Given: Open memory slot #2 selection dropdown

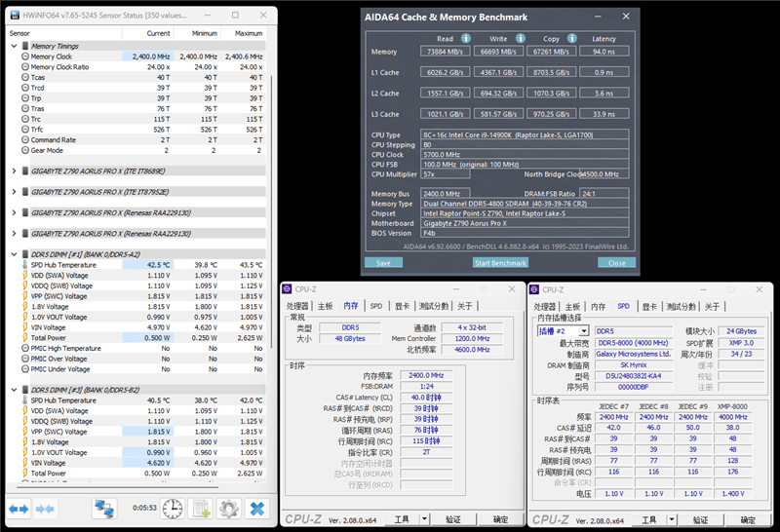Looking at the screenshot, I should tap(584, 331).
